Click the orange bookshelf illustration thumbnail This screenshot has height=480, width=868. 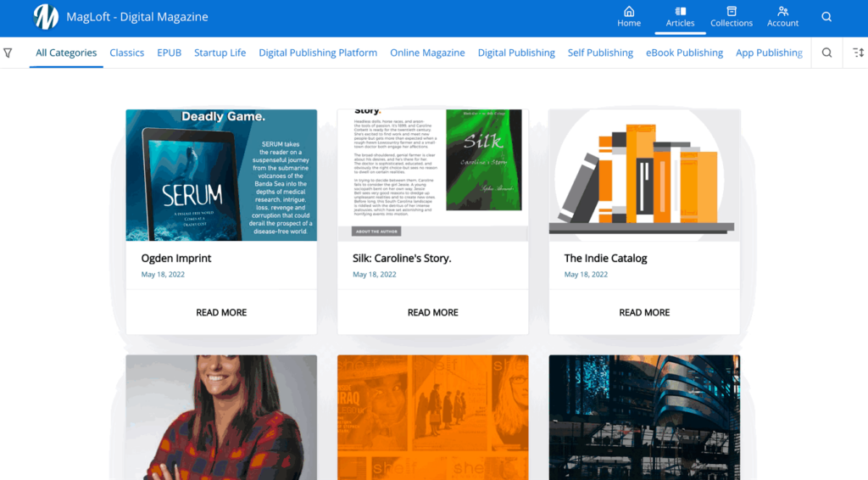click(644, 175)
